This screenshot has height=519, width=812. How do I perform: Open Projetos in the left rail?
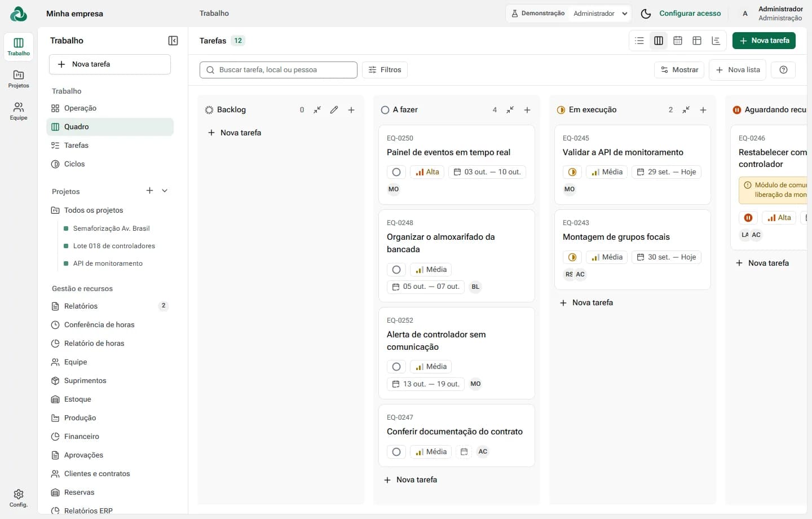pyautogui.click(x=19, y=79)
